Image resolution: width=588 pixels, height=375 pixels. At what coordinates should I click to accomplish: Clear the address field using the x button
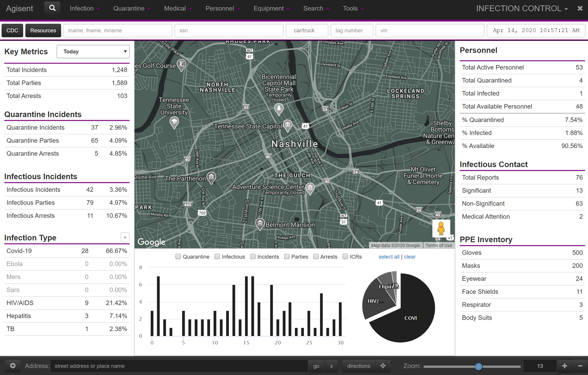(x=331, y=366)
